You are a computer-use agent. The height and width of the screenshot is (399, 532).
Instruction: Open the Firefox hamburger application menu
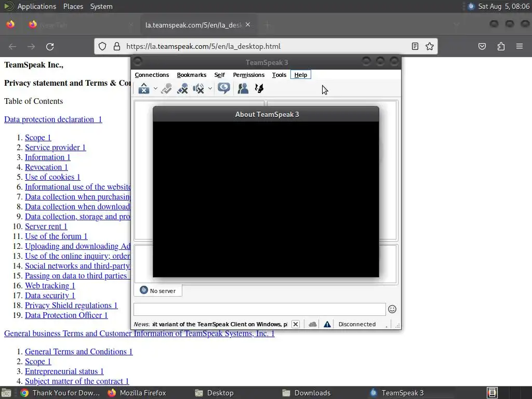point(520,46)
